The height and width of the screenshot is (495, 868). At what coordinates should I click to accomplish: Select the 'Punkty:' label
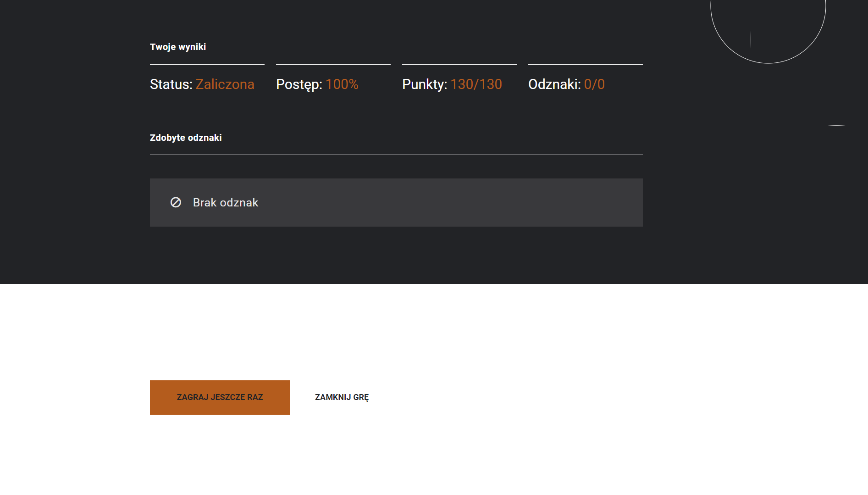pos(425,84)
